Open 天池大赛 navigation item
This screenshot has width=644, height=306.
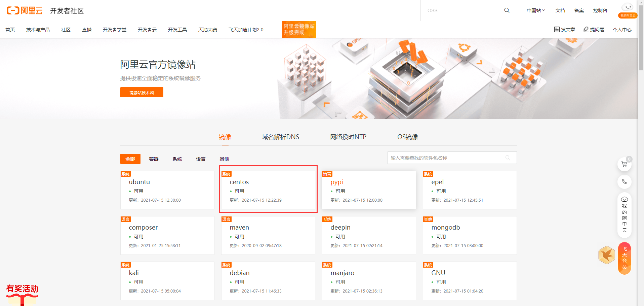(x=208, y=30)
